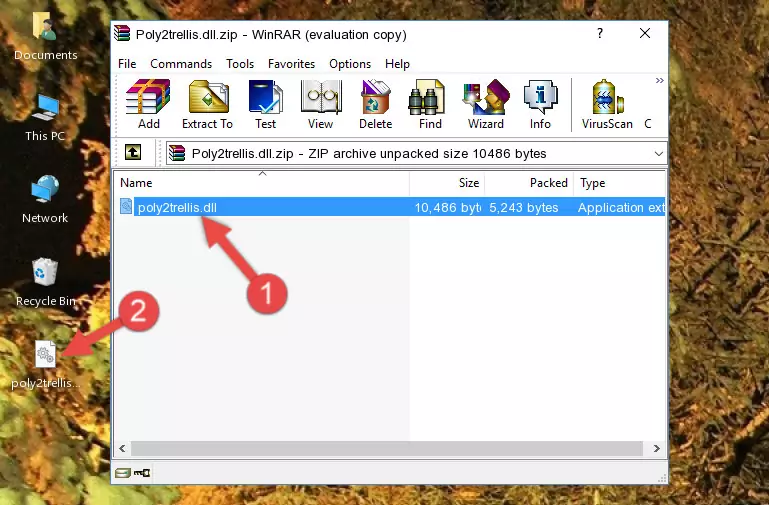Click the Delete toolbar icon
Screen dimensions: 769x505
(x=376, y=104)
